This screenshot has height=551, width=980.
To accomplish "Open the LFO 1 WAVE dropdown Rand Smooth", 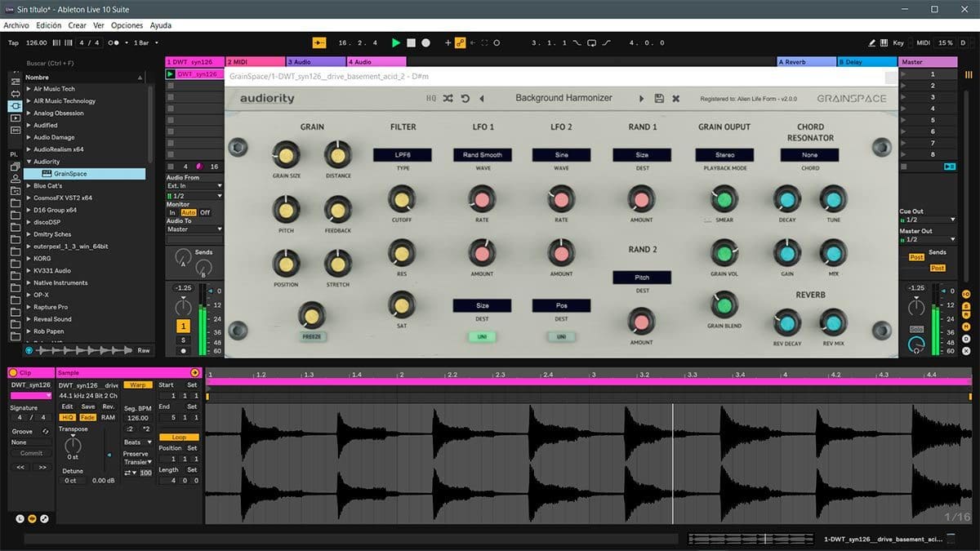I will [x=482, y=154].
